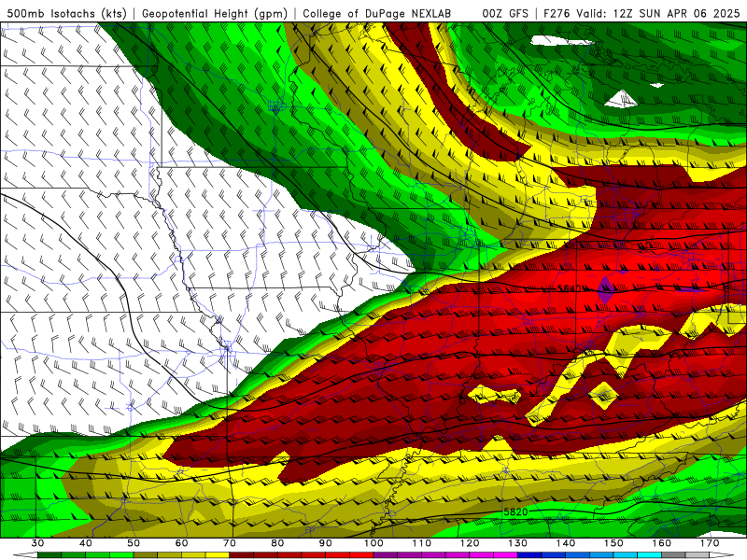
Task: Click the 70 value on the color scale
Action: click(230, 543)
